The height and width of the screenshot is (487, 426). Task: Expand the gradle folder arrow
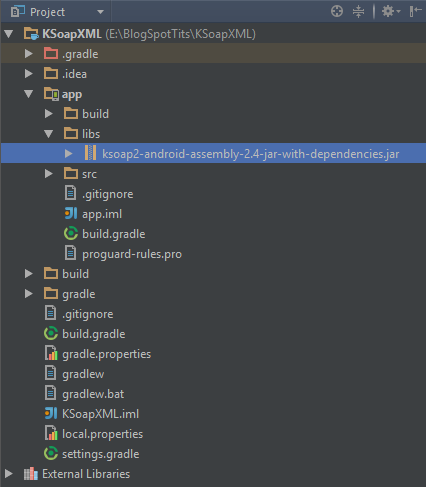pos(29,294)
